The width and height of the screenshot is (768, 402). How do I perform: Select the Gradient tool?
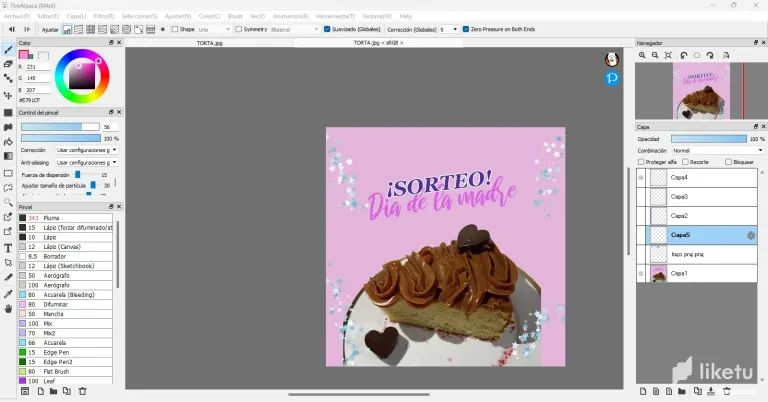coord(8,156)
